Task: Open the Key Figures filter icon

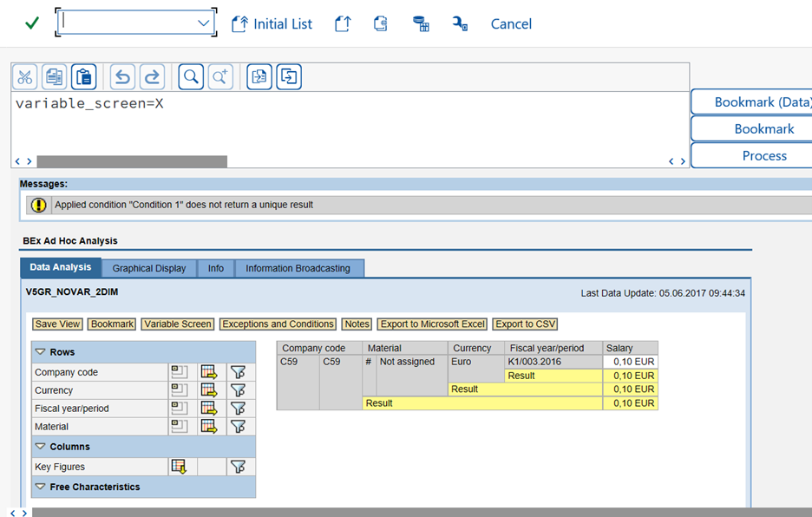Action: 238,467
